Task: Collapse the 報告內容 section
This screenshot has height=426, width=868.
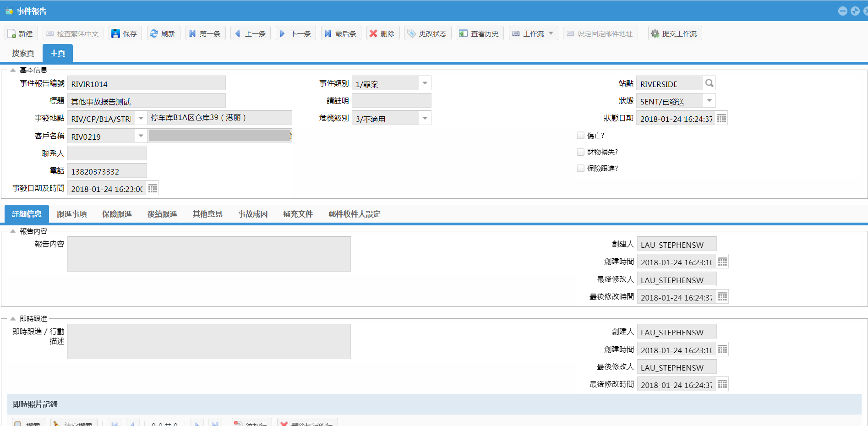Action: pyautogui.click(x=13, y=231)
